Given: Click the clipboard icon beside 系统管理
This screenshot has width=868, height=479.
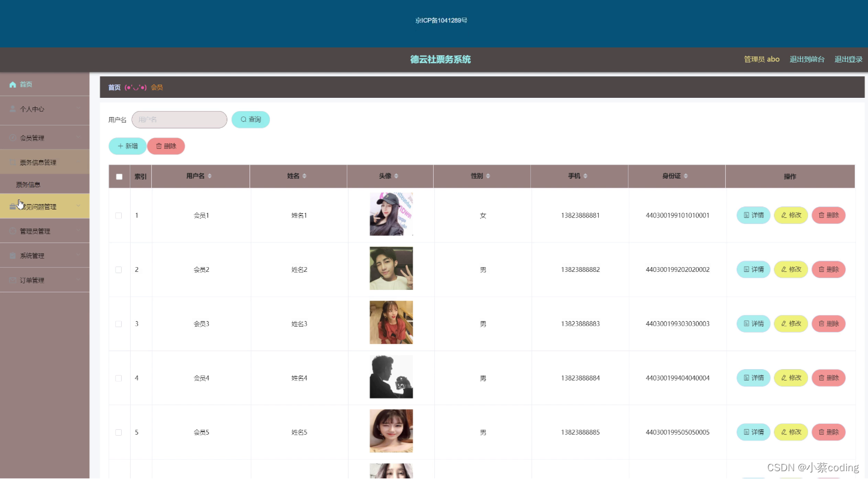Looking at the screenshot, I should [13, 256].
